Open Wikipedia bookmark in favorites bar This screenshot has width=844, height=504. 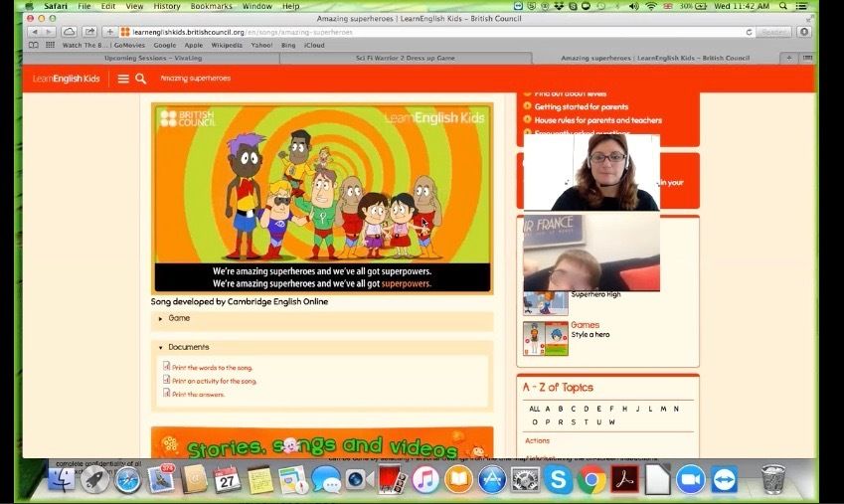pyautogui.click(x=227, y=46)
